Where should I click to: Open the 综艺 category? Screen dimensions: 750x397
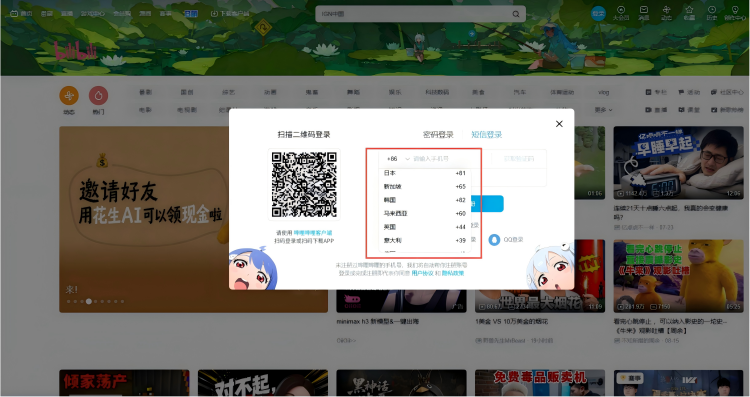[229, 92]
